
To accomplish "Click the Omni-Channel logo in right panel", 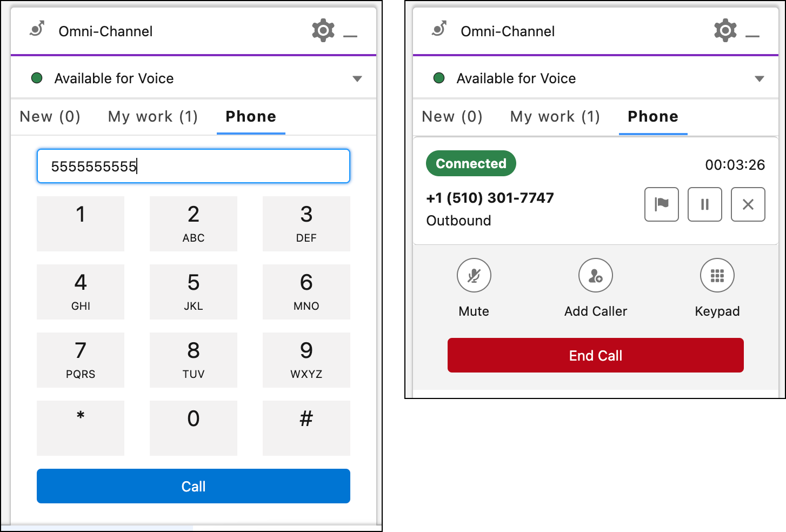I will (x=439, y=29).
